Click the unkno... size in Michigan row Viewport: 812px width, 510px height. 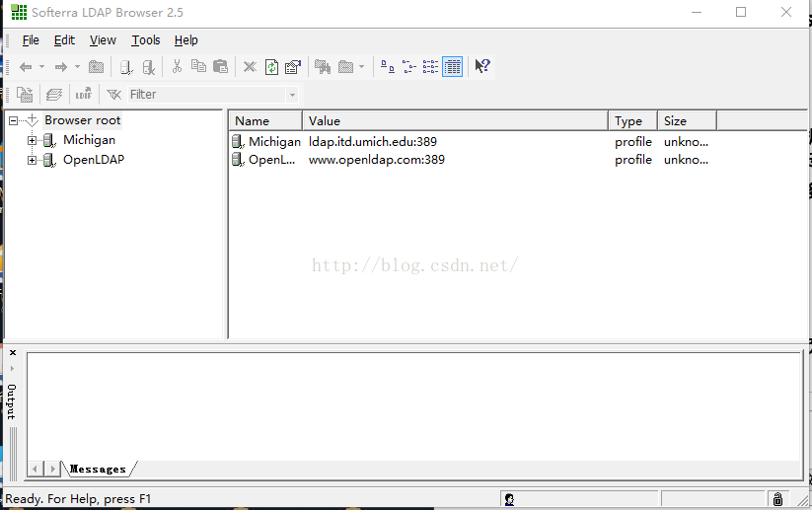686,141
